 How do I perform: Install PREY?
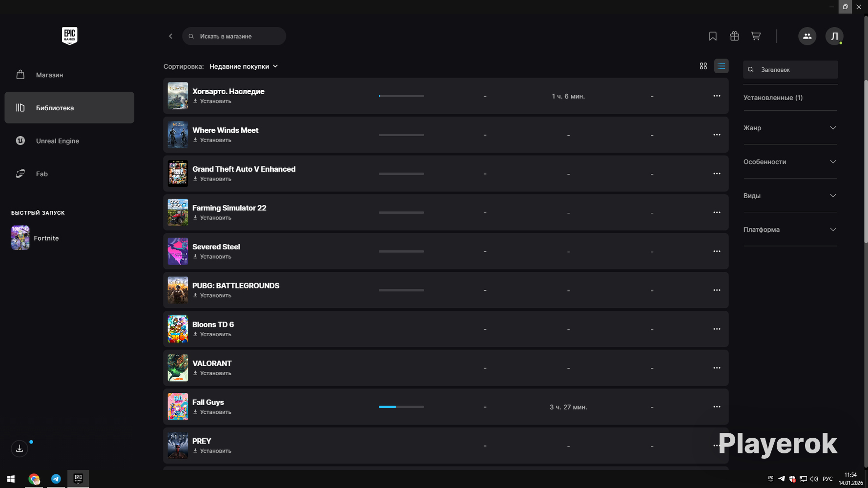tap(212, 451)
